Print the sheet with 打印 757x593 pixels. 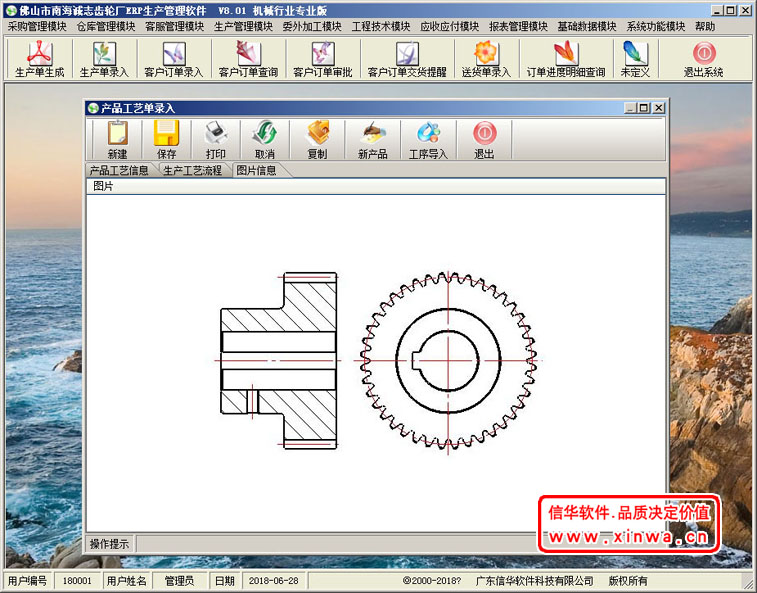click(x=216, y=140)
